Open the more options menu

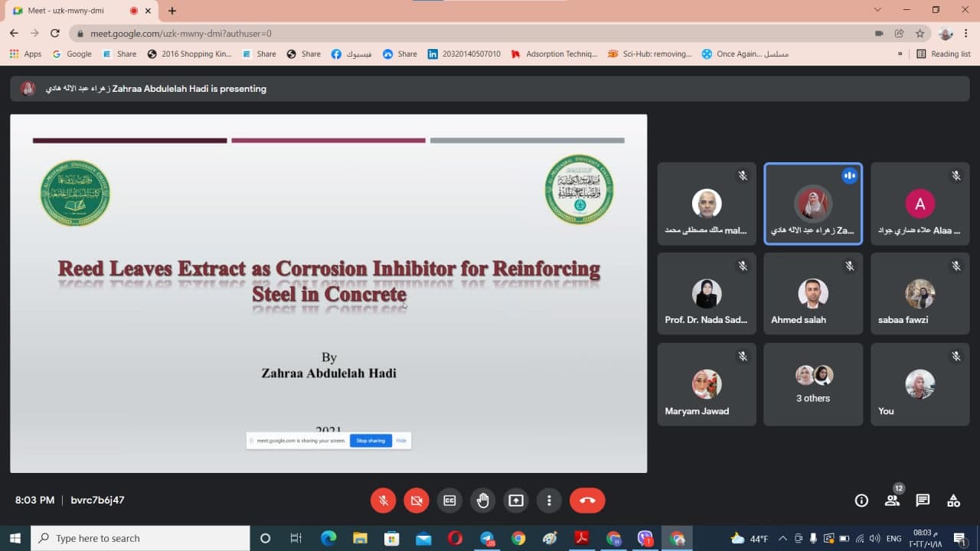549,500
